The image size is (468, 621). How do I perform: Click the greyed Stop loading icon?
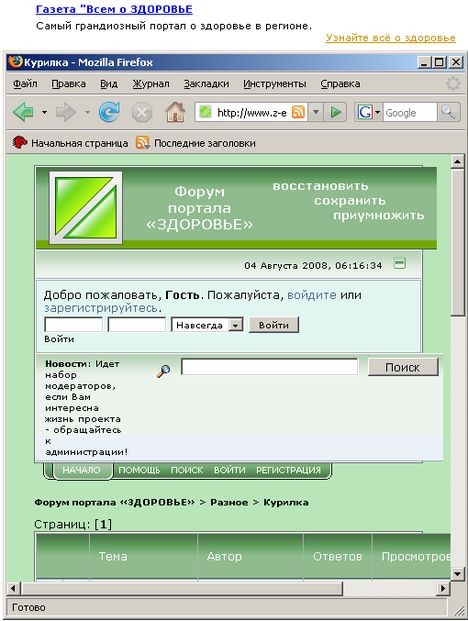142,112
